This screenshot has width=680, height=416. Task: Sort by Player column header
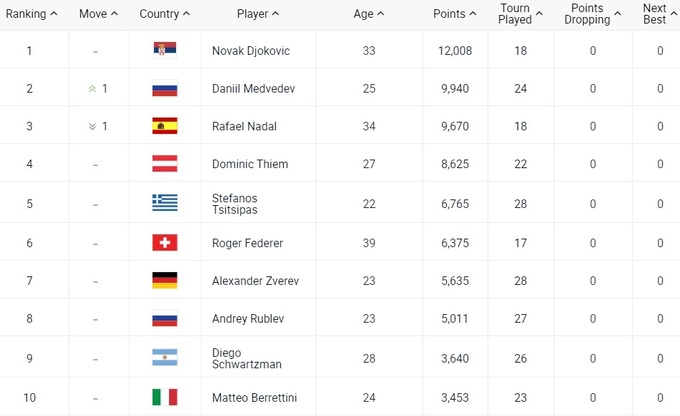(258, 14)
